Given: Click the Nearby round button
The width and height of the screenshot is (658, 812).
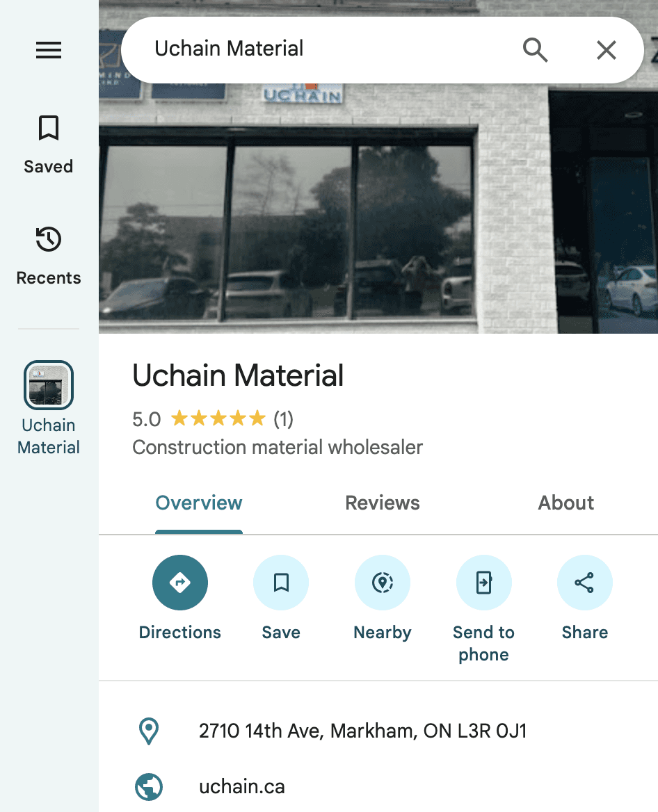Looking at the screenshot, I should [383, 583].
